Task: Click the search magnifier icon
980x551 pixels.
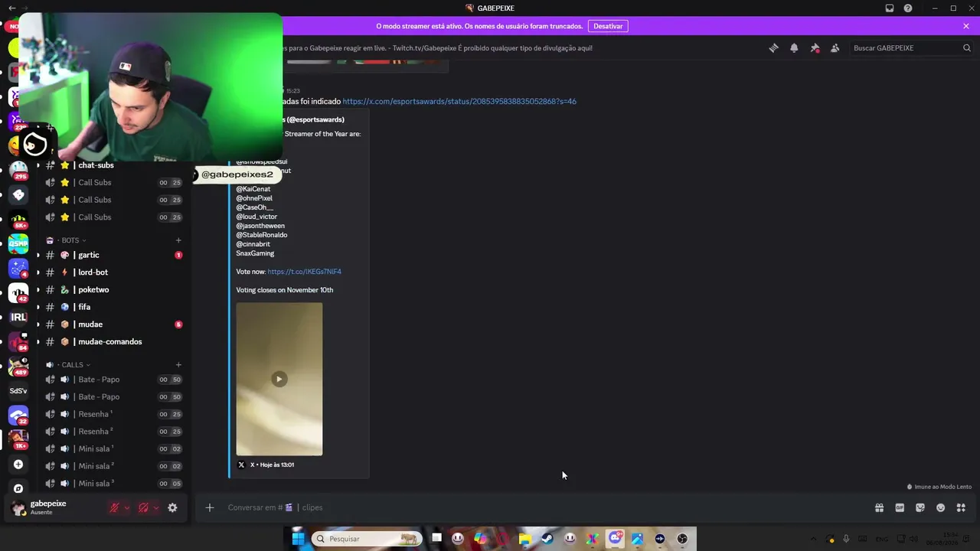Action: coord(967,48)
